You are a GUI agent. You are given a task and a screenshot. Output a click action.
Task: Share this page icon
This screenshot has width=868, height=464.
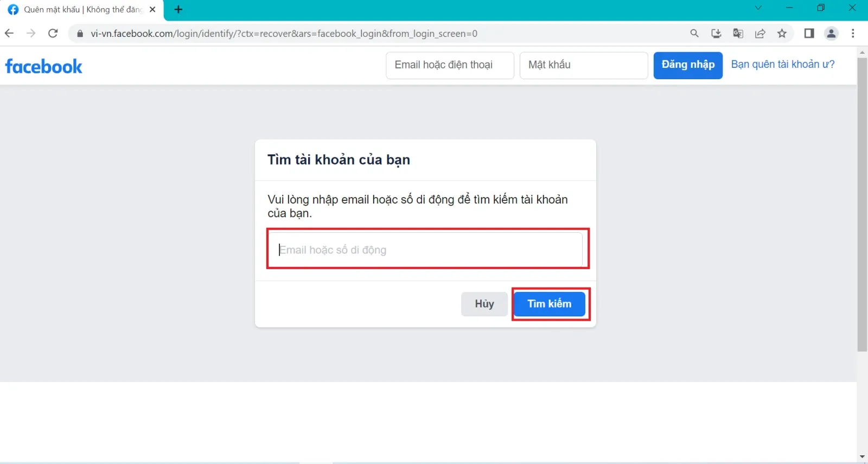click(x=760, y=33)
